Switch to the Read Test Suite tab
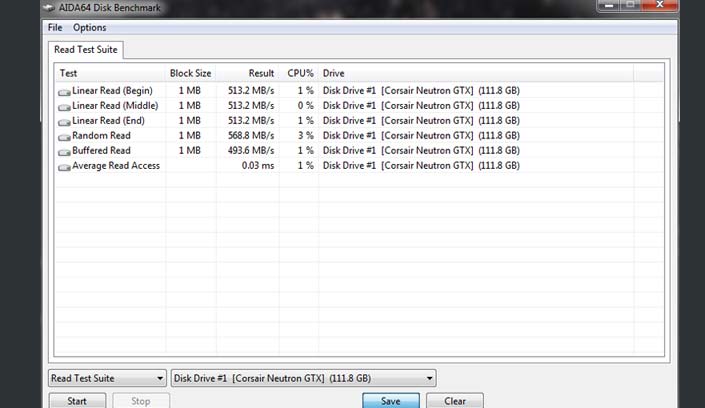The image size is (705, 408). [x=86, y=49]
